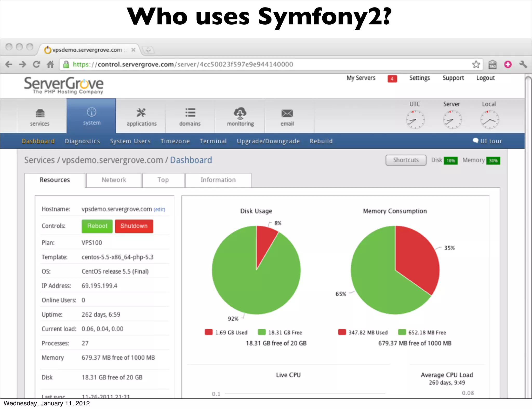The height and width of the screenshot is (409, 532).
Task: Open a new browser tab
Action: [x=148, y=50]
